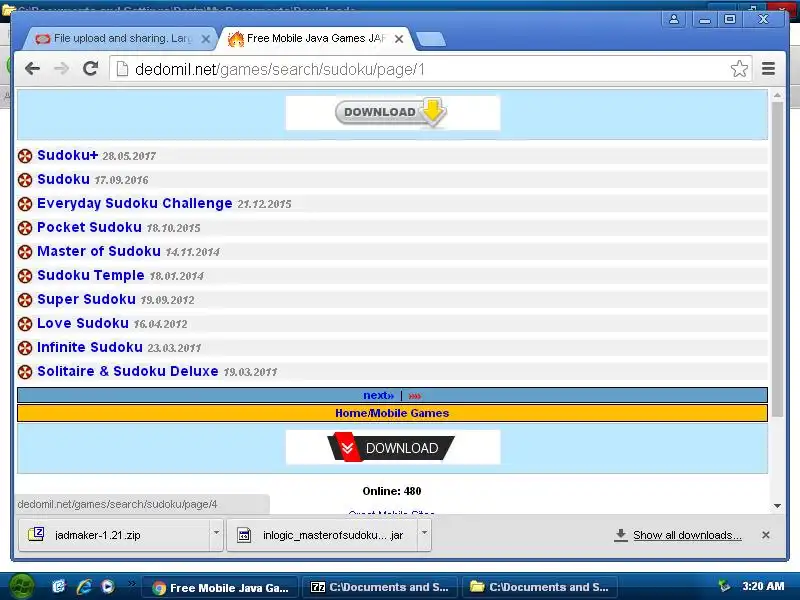The height and width of the screenshot is (600, 800).
Task: Click the page scrollbar down arrow
Action: tap(777, 506)
